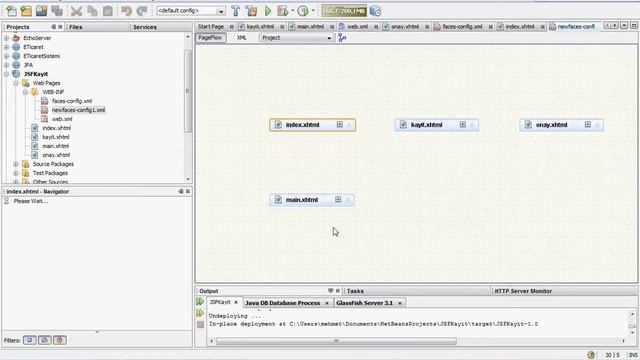Clean and build the main project
Screen dimensions: 640x360
[251, 11]
